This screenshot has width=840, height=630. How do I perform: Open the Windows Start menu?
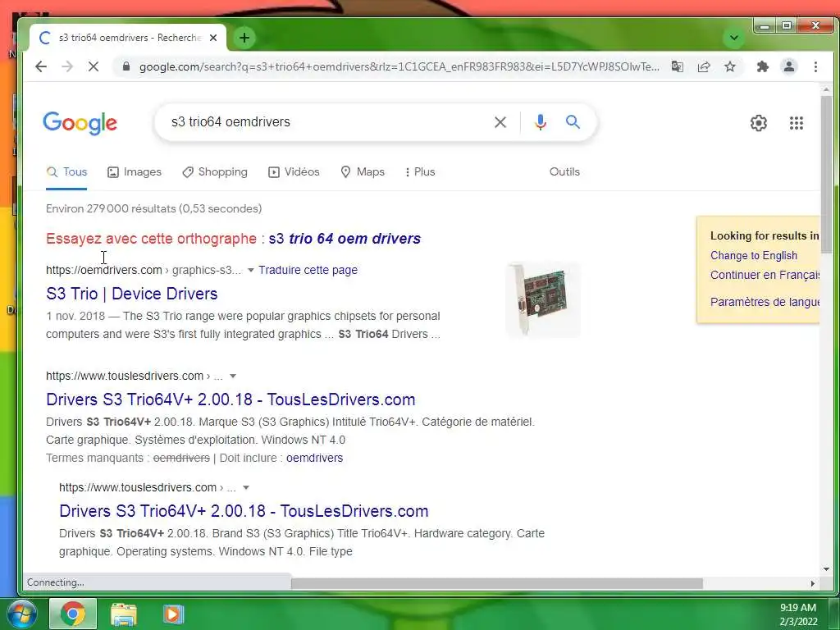(x=21, y=614)
